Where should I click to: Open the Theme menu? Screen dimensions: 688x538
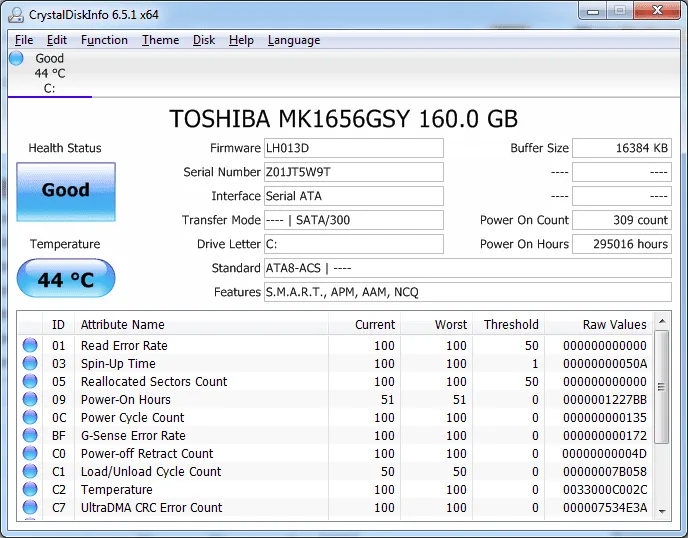tap(160, 40)
